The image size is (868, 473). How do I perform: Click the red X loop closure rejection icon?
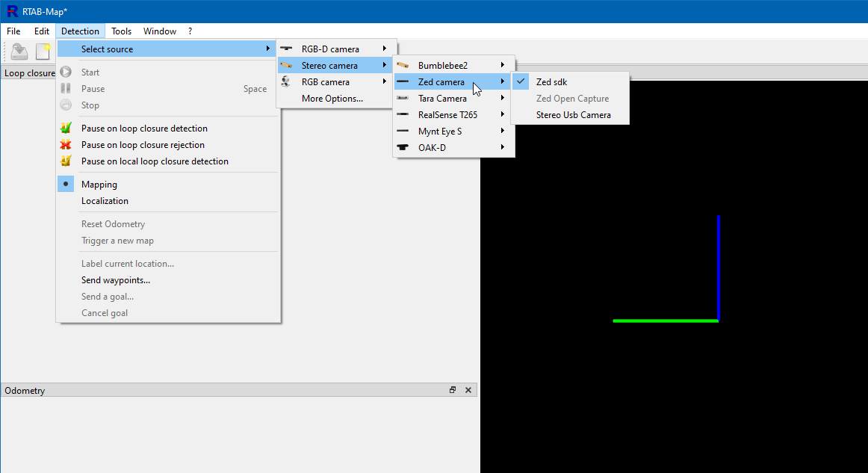(66, 145)
